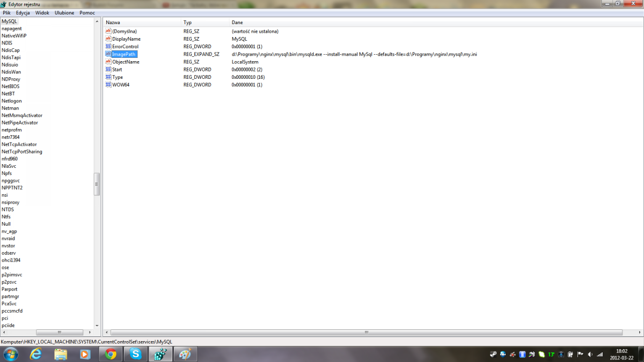
Task: Sort by the Nazwa column header
Action: coord(142,23)
